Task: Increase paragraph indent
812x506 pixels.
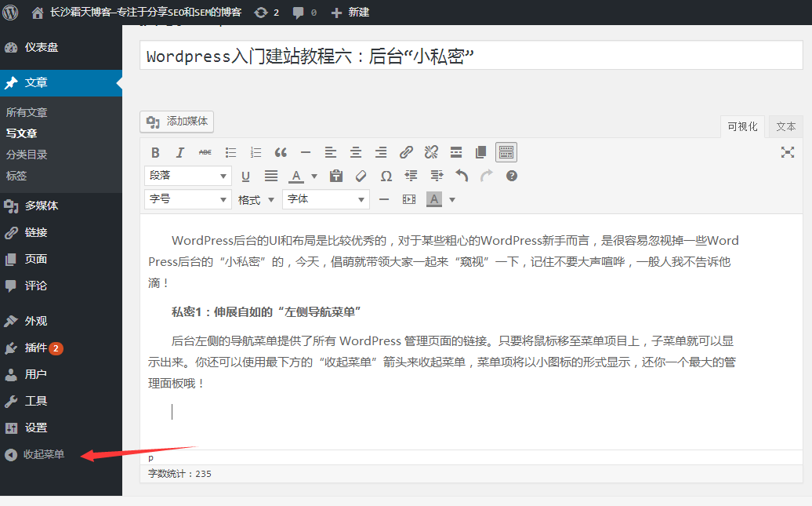Action: pyautogui.click(x=437, y=177)
